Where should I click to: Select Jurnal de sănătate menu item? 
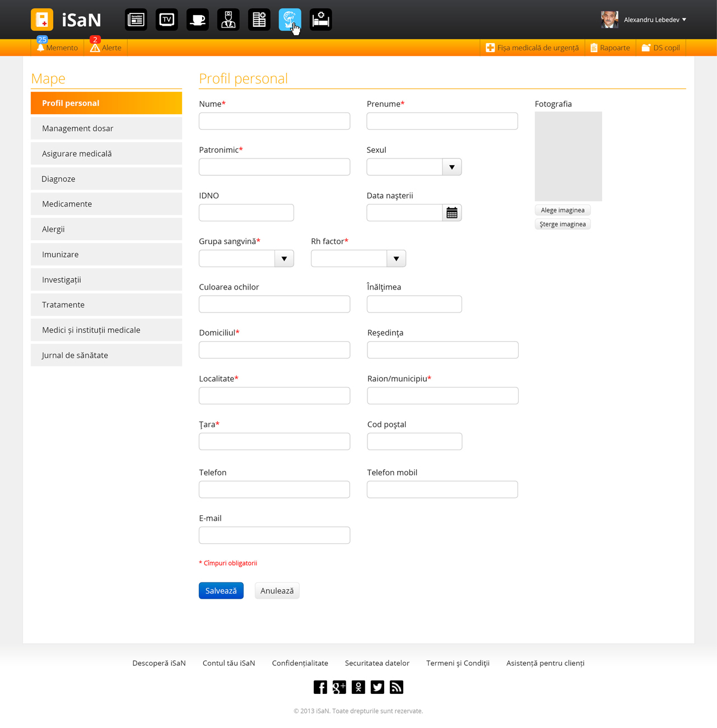[x=106, y=355]
